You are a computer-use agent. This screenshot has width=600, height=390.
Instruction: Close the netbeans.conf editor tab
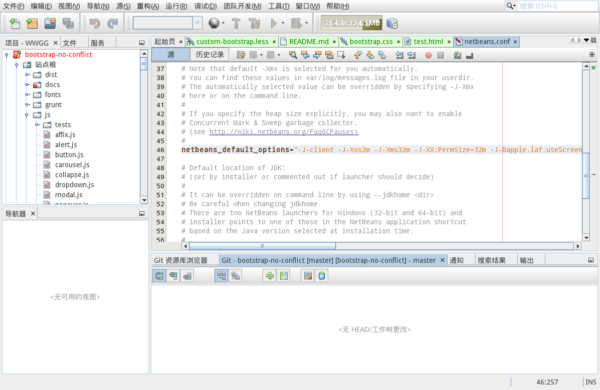click(515, 42)
